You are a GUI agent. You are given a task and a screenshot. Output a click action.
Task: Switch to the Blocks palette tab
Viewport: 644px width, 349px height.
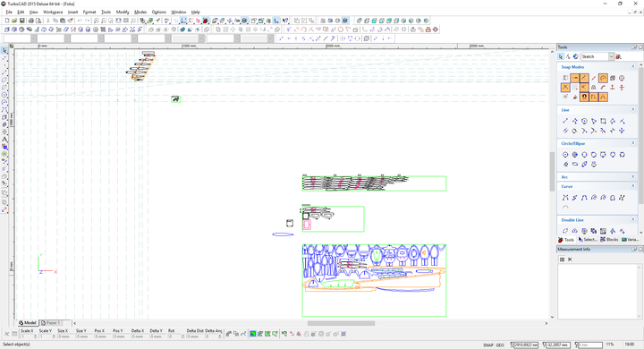click(x=609, y=239)
